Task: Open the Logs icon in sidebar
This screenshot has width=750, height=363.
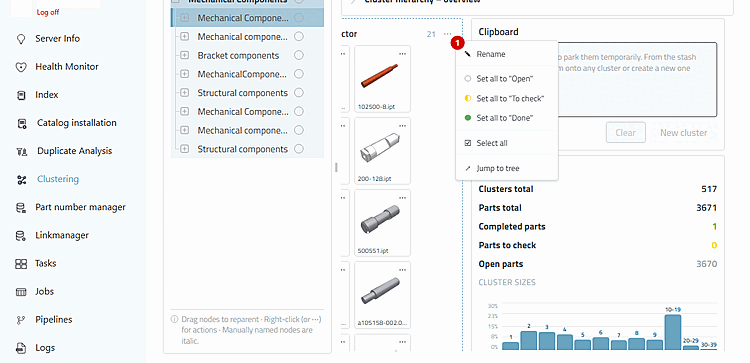Action: click(21, 348)
